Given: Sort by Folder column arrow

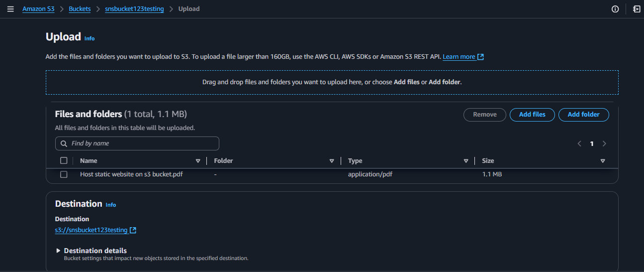Looking at the screenshot, I should [x=332, y=161].
